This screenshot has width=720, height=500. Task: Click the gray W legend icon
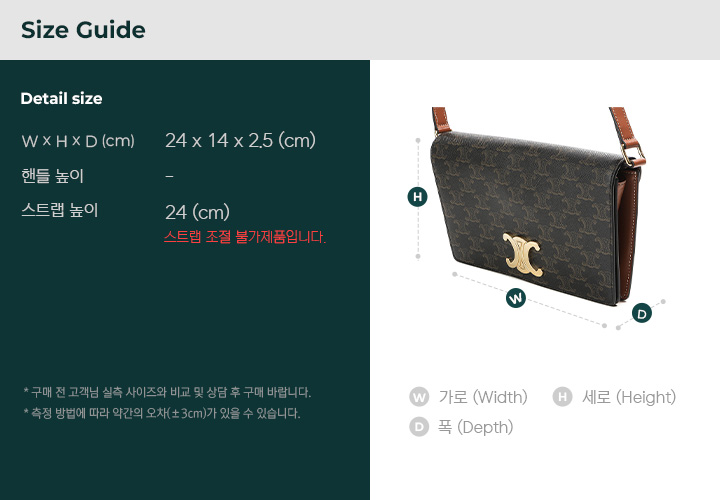419,397
